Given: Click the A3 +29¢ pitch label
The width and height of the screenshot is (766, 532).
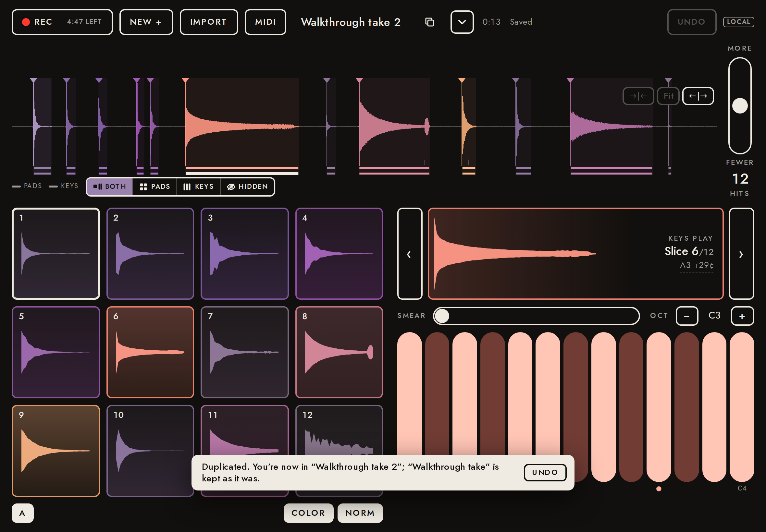Looking at the screenshot, I should (x=697, y=265).
